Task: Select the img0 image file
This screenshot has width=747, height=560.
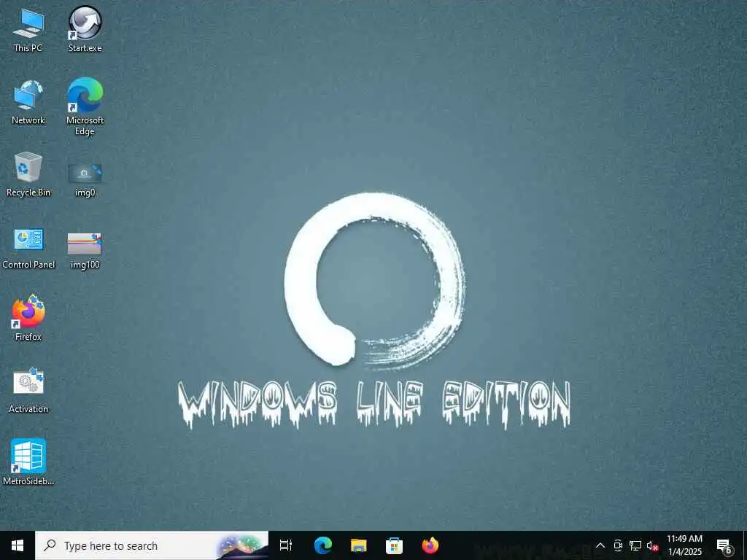Action: coord(85,180)
